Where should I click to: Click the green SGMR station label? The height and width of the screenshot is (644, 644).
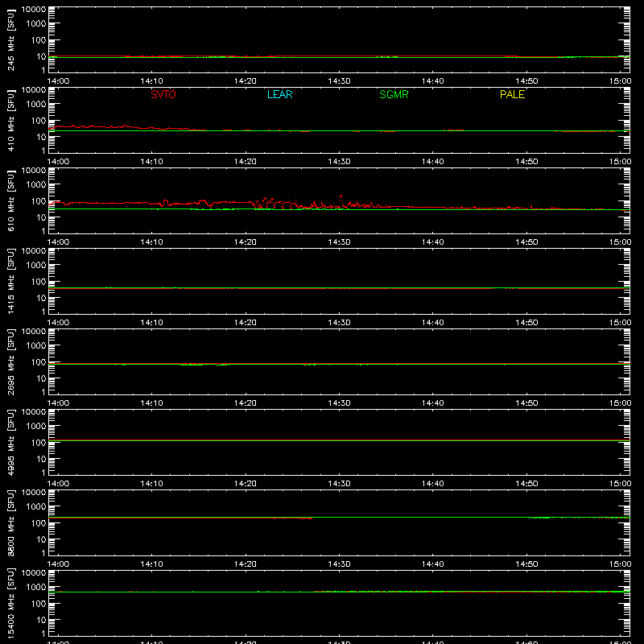[x=394, y=94]
